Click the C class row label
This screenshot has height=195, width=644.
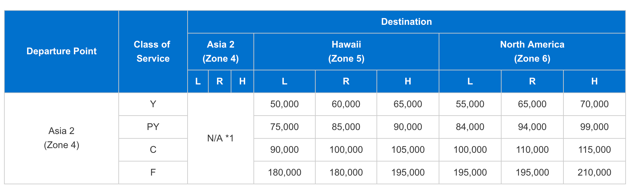pyautogui.click(x=153, y=150)
